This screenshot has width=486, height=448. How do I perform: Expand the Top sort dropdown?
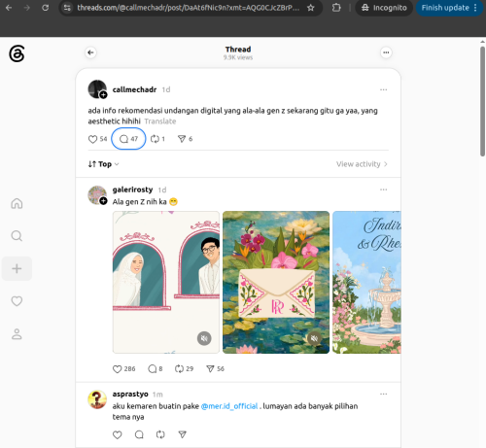click(104, 164)
